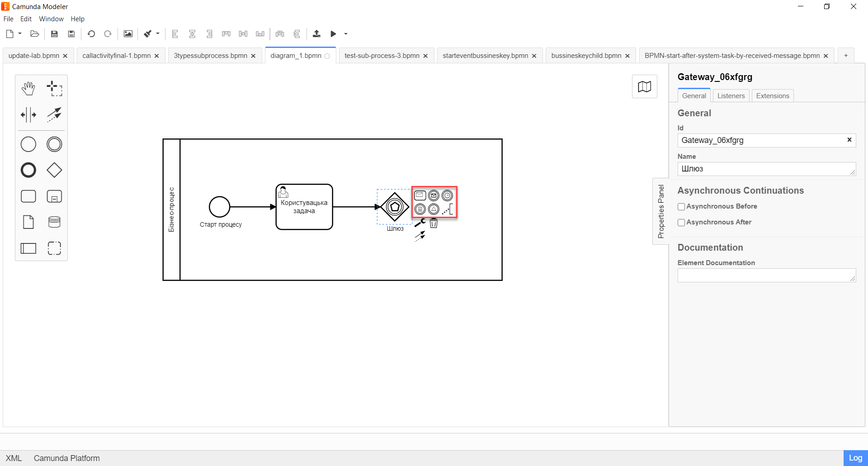The width and height of the screenshot is (868, 466).
Task: Open the Window menu
Action: click(51, 19)
